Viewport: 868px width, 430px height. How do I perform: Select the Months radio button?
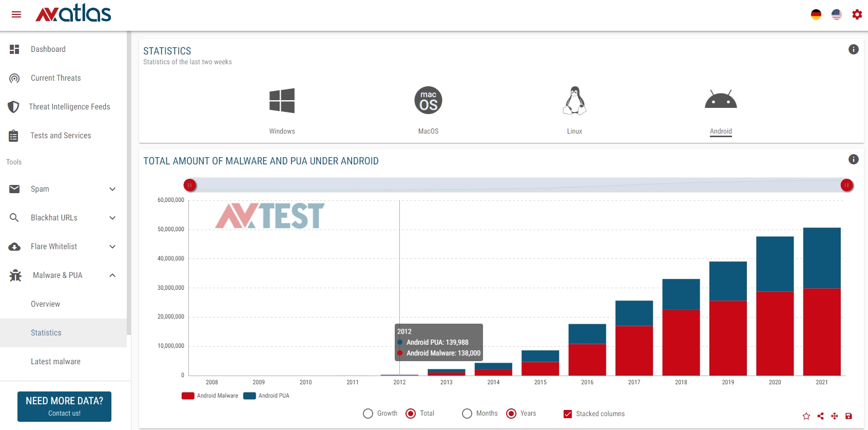pos(467,414)
